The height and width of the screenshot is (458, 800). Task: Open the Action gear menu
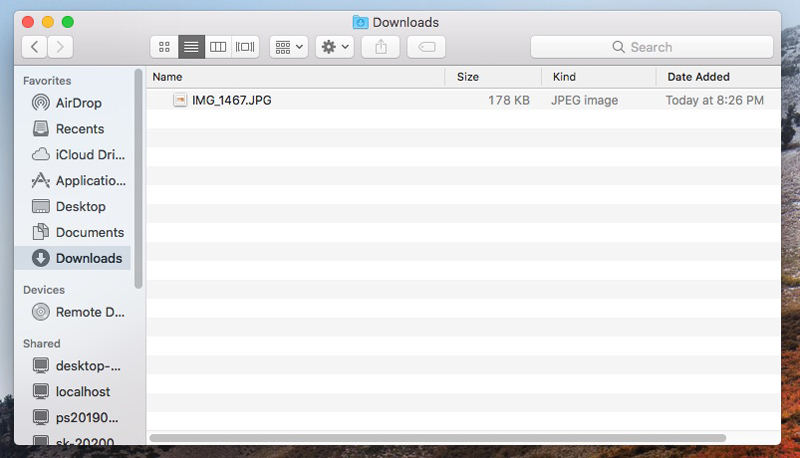click(x=335, y=47)
